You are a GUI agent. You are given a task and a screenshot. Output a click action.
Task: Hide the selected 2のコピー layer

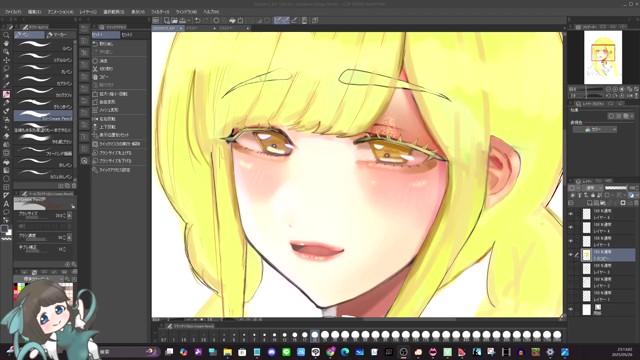(x=571, y=255)
